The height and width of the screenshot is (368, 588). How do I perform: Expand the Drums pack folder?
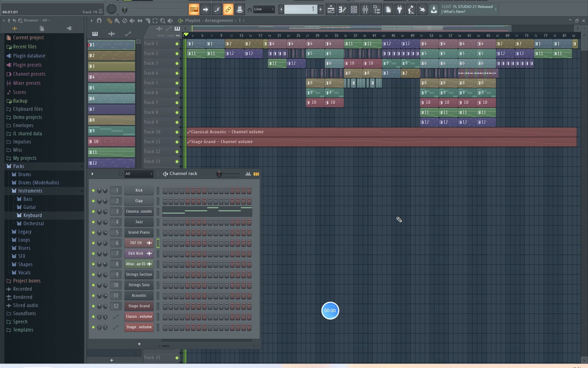click(x=24, y=175)
